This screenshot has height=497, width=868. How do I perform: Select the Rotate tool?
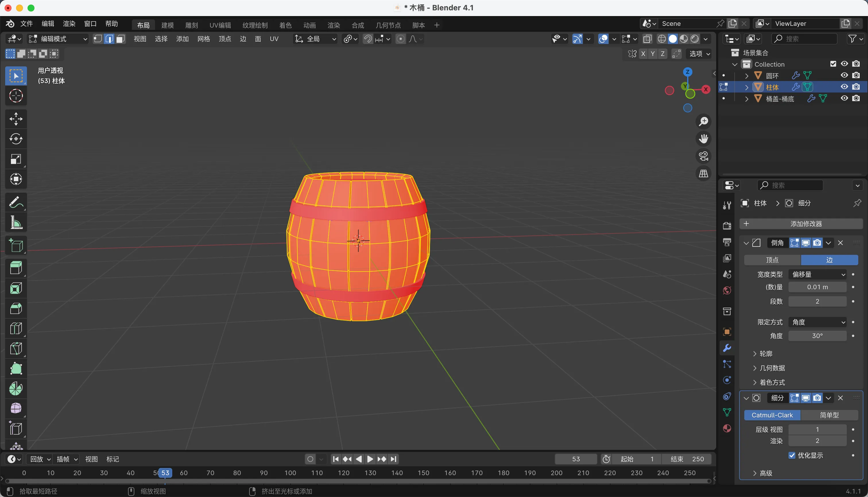point(16,139)
